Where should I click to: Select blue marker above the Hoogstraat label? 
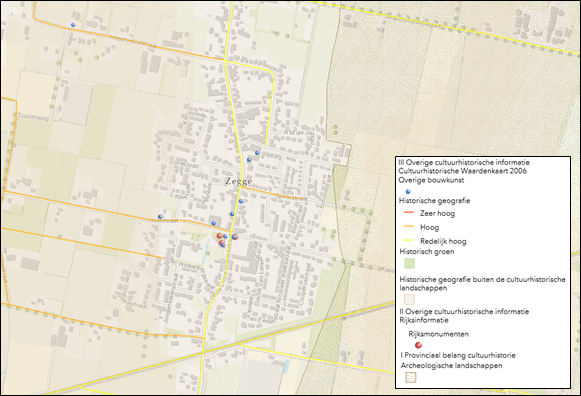pyautogui.click(x=160, y=216)
